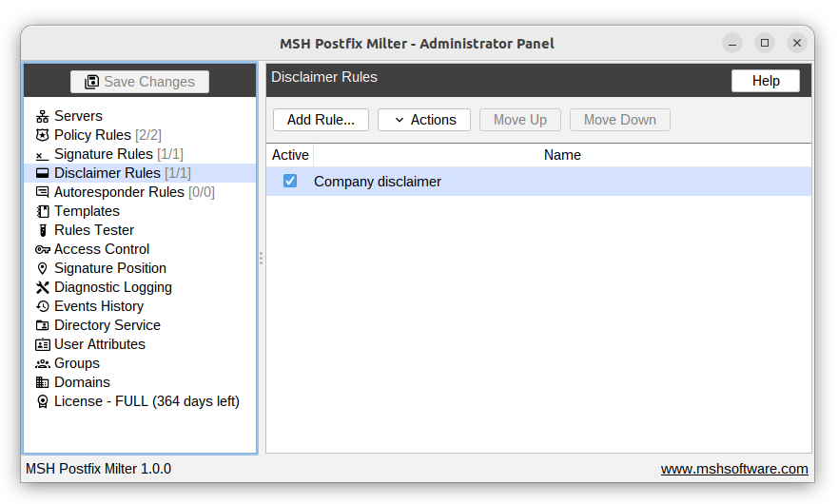This screenshot has height=504, width=838.
Task: Click the Access Control key icon
Action: click(x=42, y=249)
